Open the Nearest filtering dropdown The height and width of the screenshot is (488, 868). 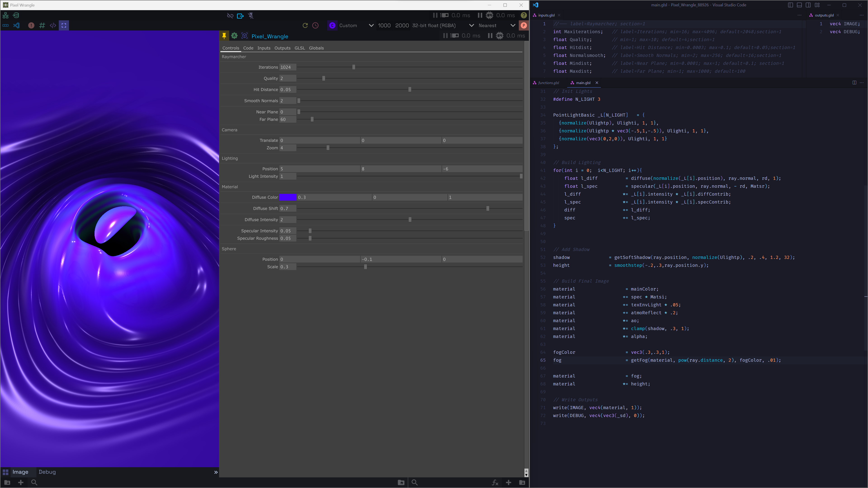pyautogui.click(x=490, y=25)
